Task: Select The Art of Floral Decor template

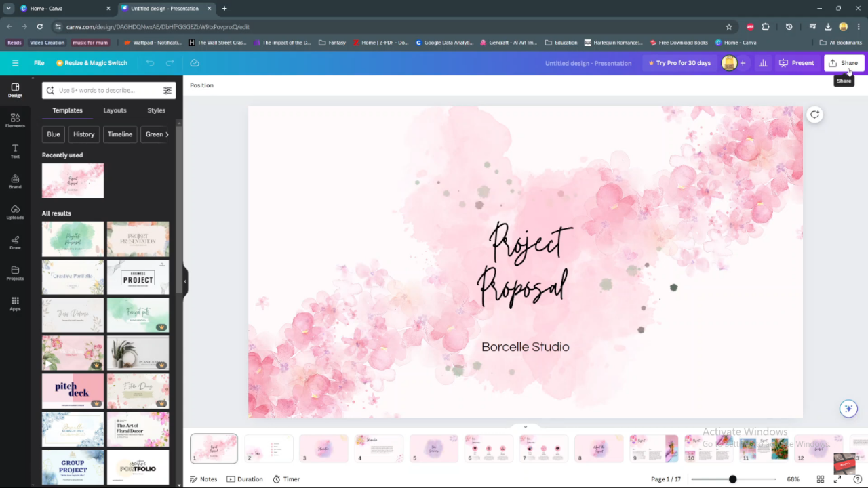Action: click(138, 429)
